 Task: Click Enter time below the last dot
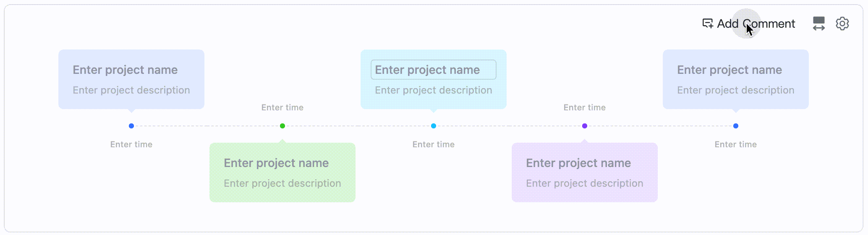click(x=736, y=144)
